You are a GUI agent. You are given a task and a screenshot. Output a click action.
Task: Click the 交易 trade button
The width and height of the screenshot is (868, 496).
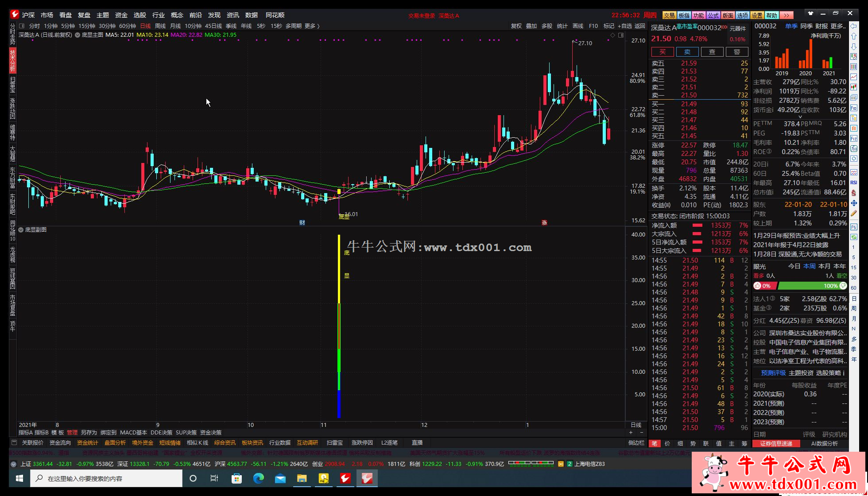tap(669, 15)
